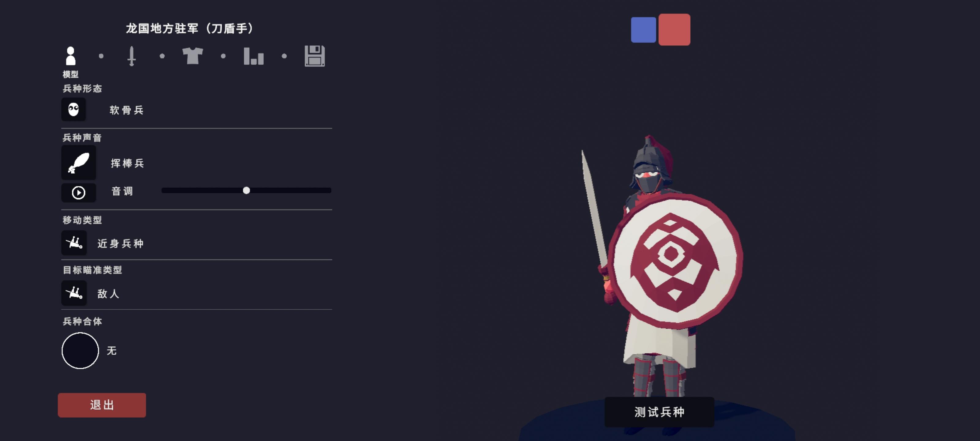Edit the unit name 龙国地方驻军（刀盾手）

coord(190,28)
